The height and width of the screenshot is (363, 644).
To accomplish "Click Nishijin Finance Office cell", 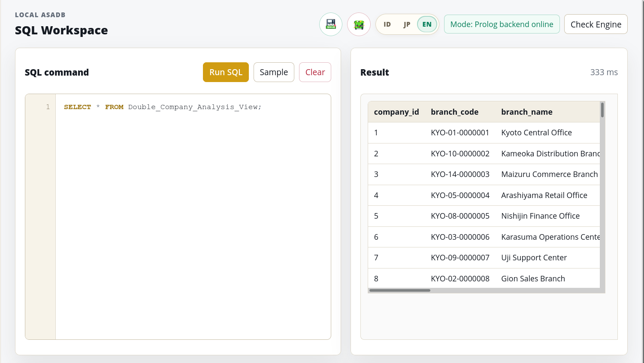I will tap(547, 216).
